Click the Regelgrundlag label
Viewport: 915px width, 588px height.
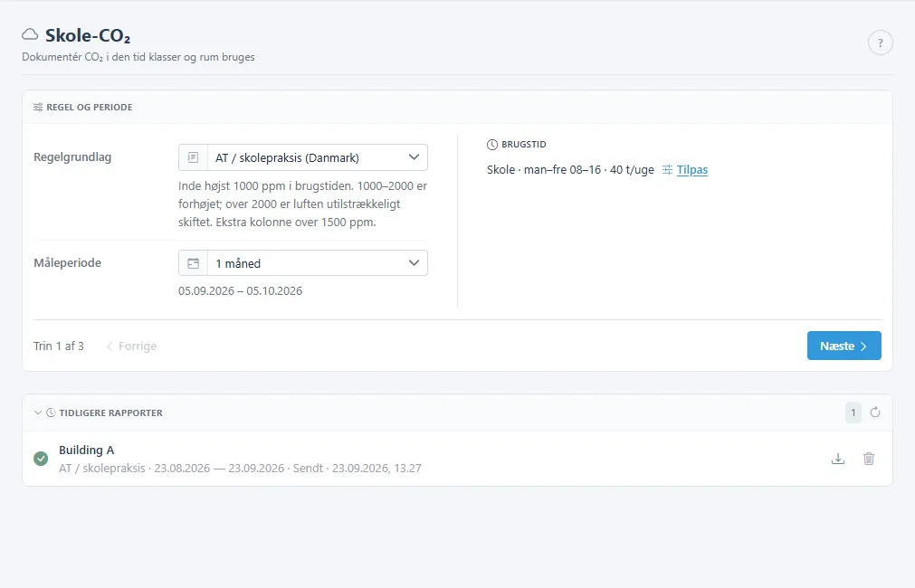(72, 156)
